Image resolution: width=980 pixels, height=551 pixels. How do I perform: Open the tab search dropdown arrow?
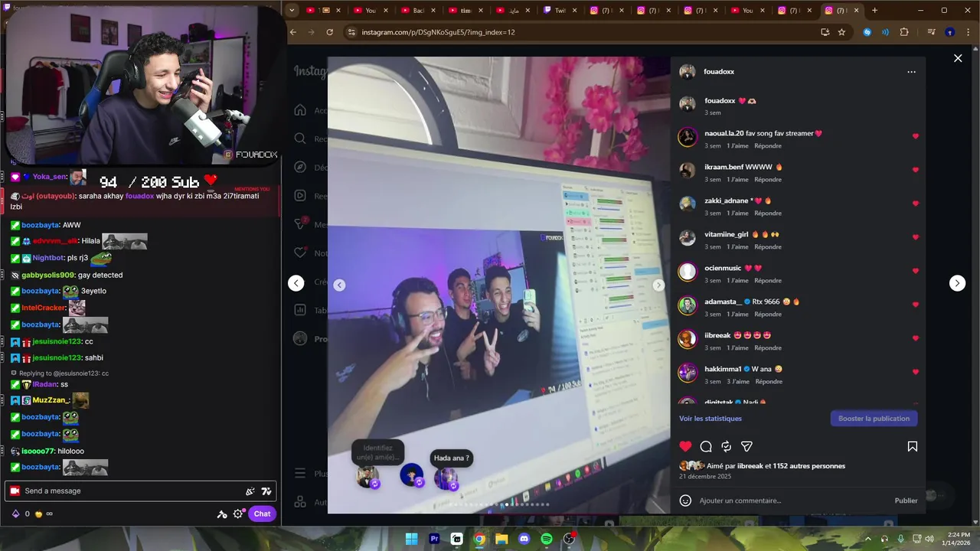click(x=292, y=11)
